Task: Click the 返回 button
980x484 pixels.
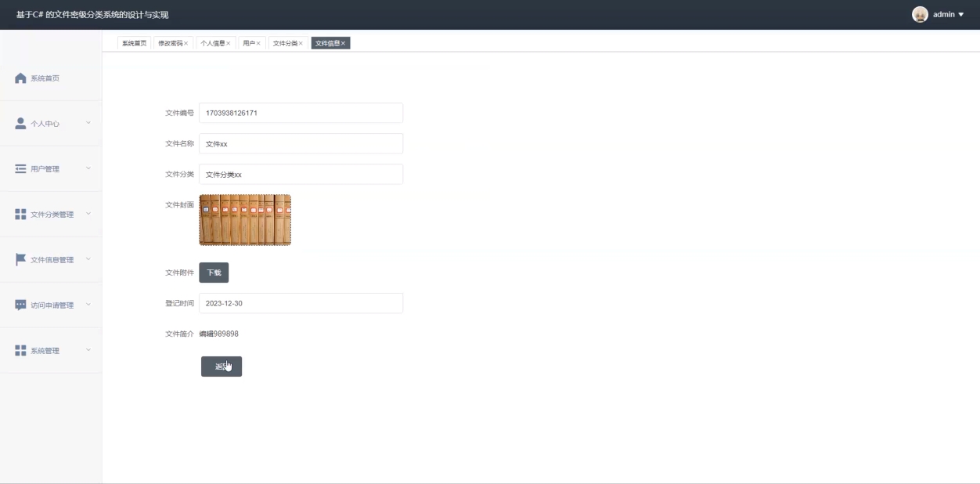Action: (222, 367)
